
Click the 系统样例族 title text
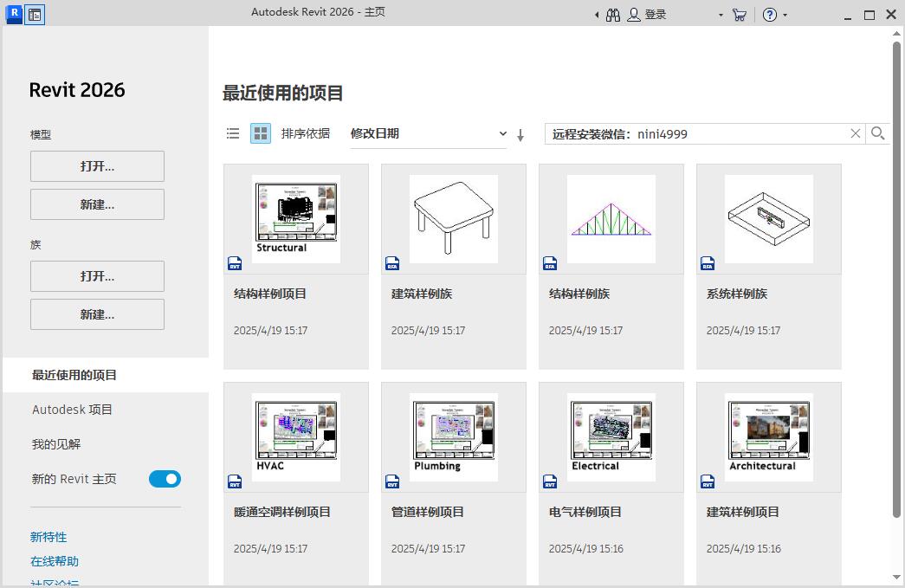[x=736, y=294]
